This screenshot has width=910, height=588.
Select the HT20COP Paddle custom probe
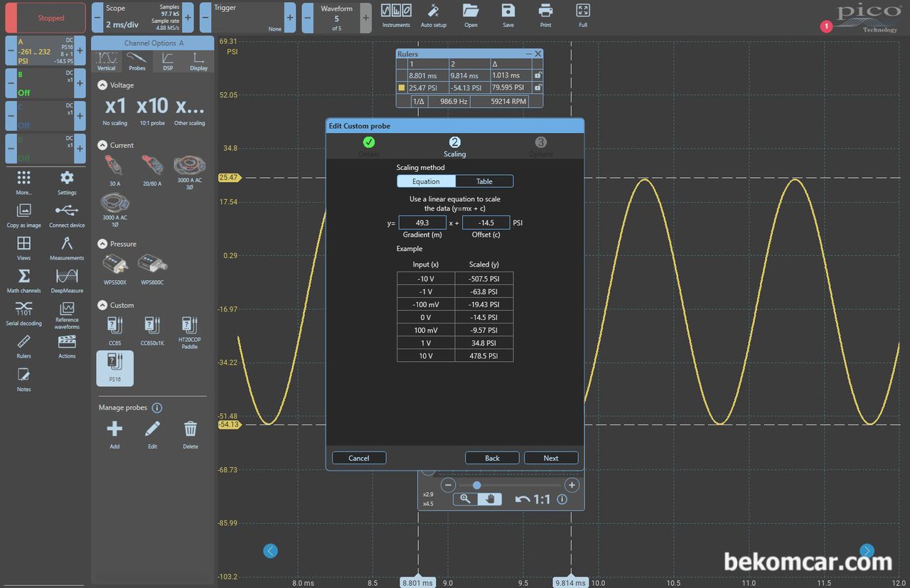tap(189, 333)
